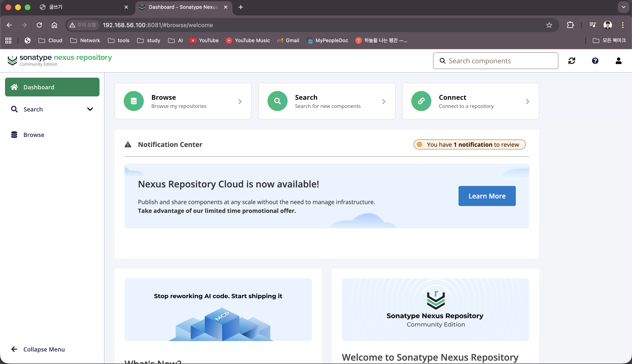
Task: Open the Cloud bookmarks folder
Action: (50, 40)
